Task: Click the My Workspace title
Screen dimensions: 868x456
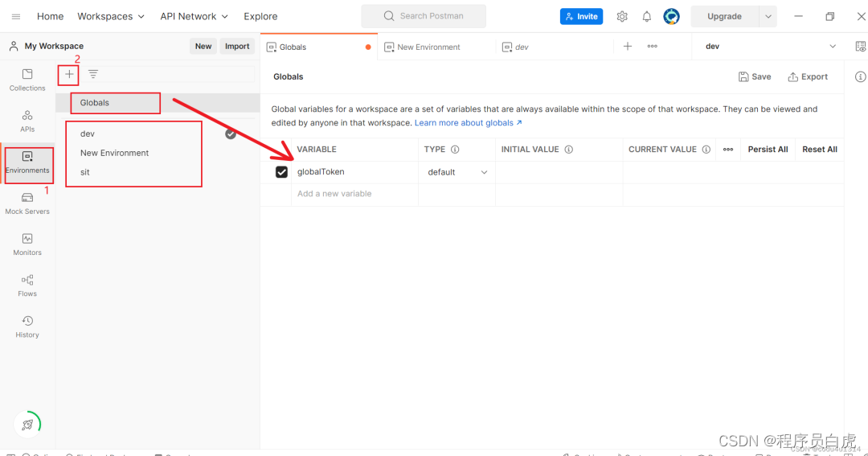Action: click(x=54, y=47)
